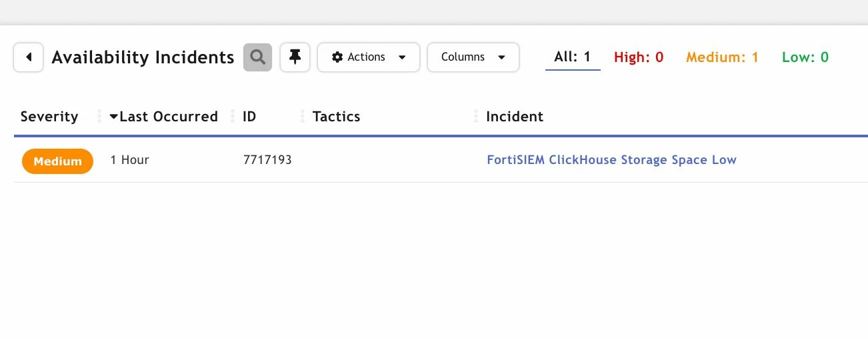Select the All: 1 filter tab
The image size is (868, 340).
coord(573,57)
